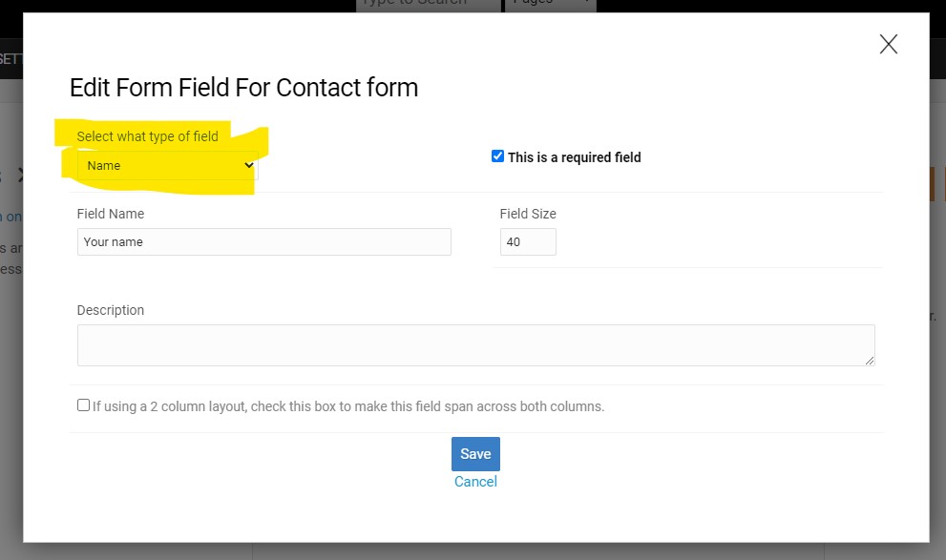Click into the Field Size box showing 40
This screenshot has height=560, width=946.
tap(528, 241)
